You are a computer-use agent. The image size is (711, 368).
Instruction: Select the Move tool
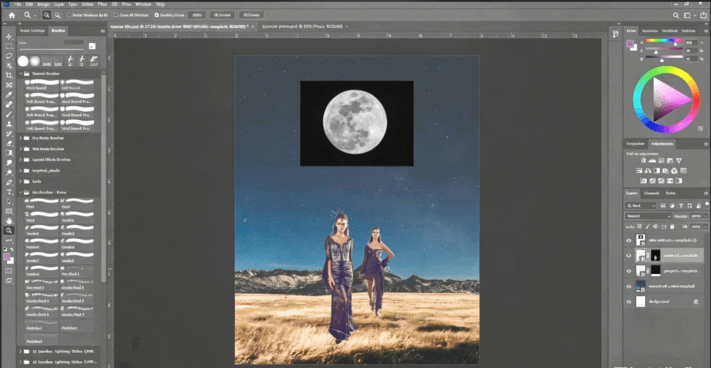point(9,37)
